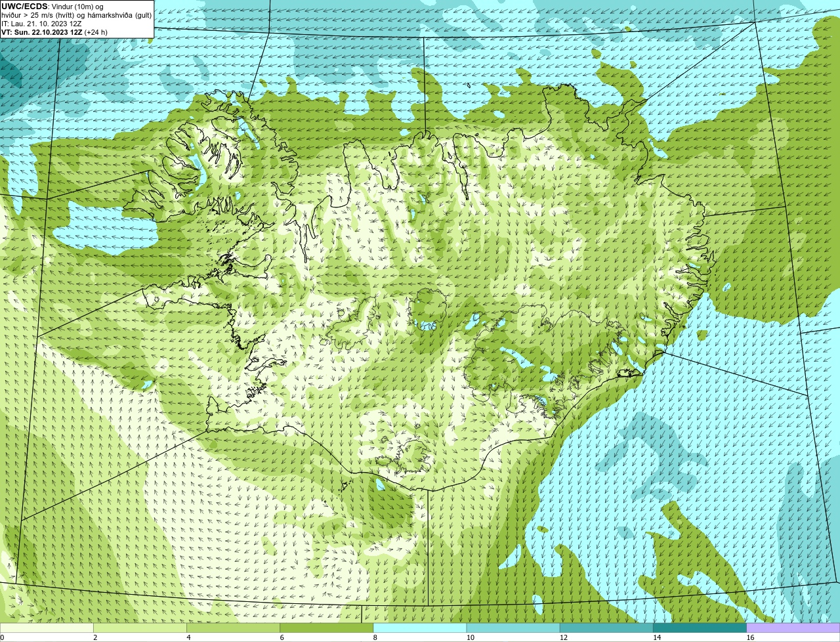Click the 10–12 m/s legend color segment
Image resolution: width=840 pixels, height=642 pixels.
pos(513,628)
